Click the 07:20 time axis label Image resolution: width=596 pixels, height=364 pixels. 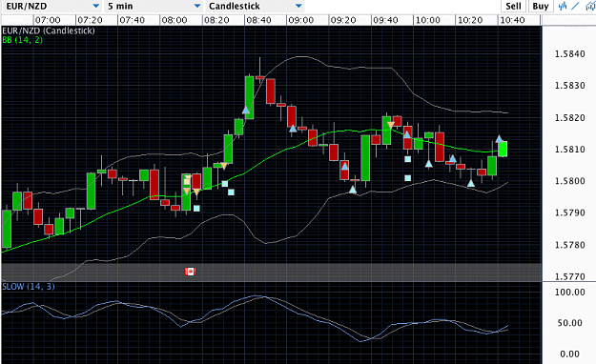(x=90, y=20)
